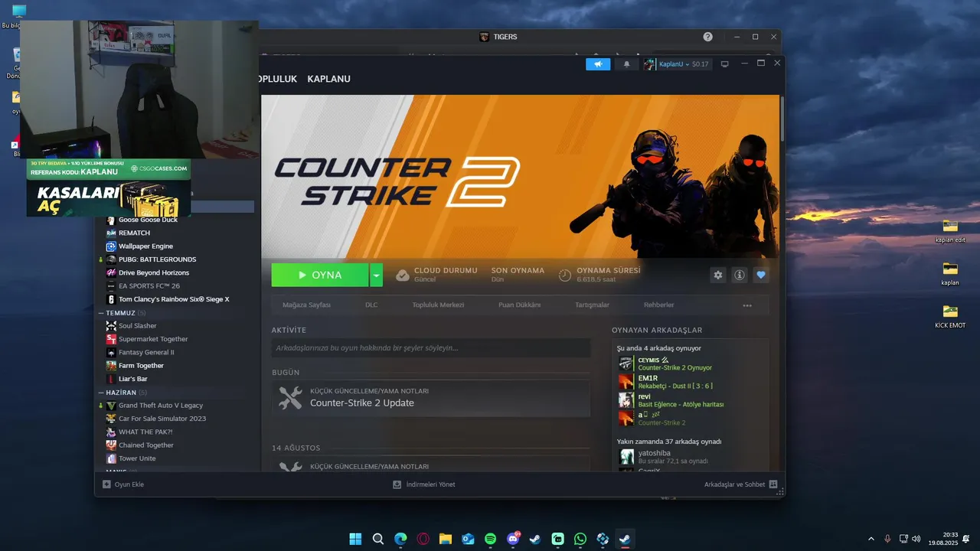Open more game links ellipsis
Image resolution: width=980 pixels, height=551 pixels.
tap(747, 305)
